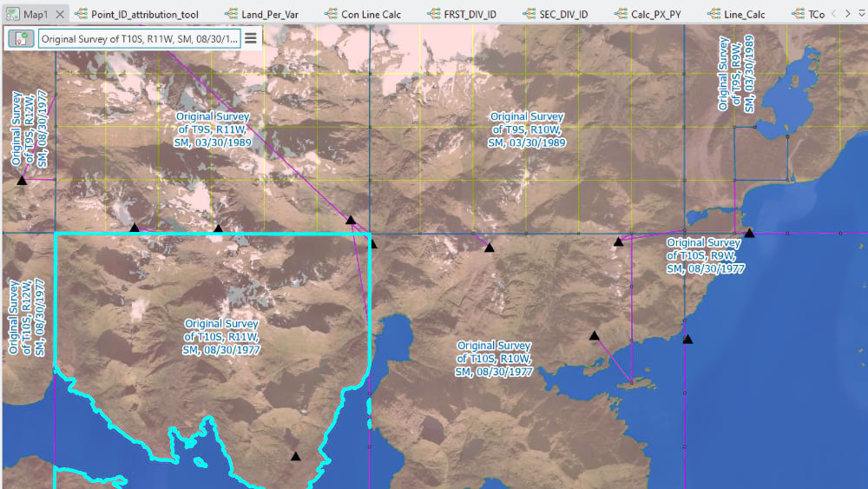Click the Original Survey search input field
Screen dimensions: 868x489
point(140,39)
